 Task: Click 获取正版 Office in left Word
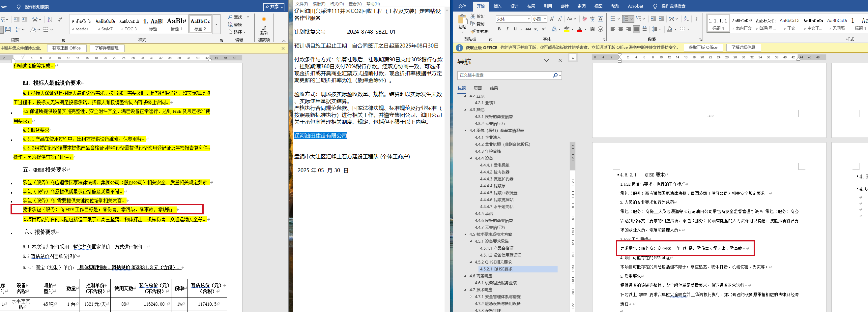point(66,48)
